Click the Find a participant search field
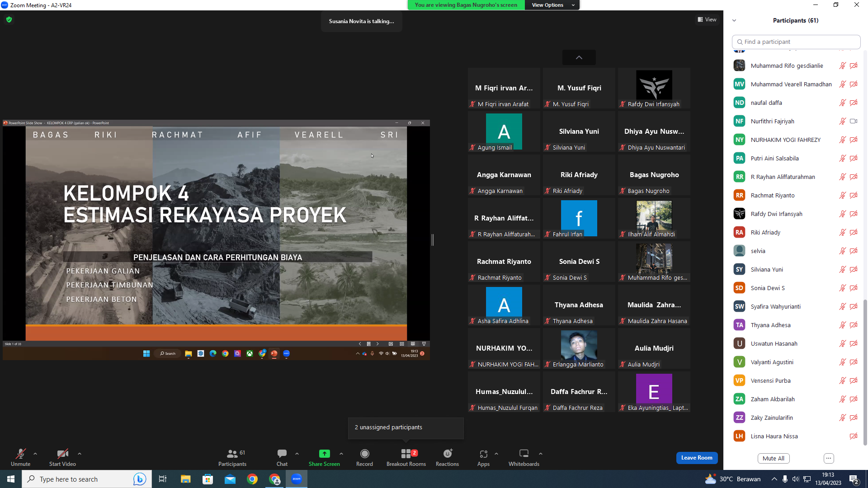The image size is (868, 488). [x=796, y=42]
